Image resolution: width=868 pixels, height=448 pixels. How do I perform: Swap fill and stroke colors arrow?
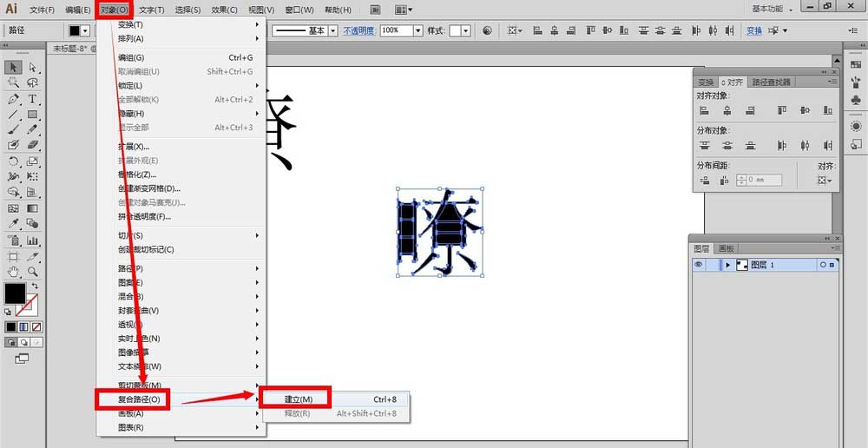(35, 286)
